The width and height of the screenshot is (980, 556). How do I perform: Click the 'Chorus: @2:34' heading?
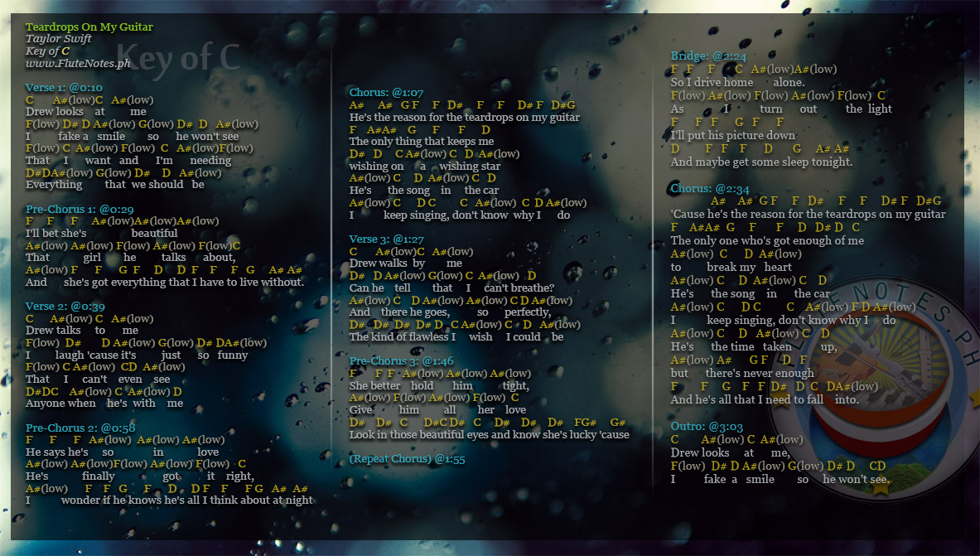[709, 189]
